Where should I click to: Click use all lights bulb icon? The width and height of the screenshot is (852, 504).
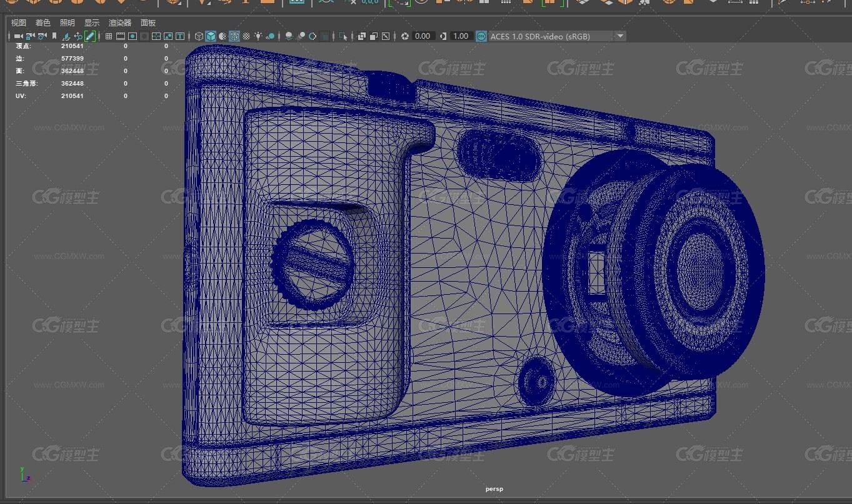click(258, 36)
